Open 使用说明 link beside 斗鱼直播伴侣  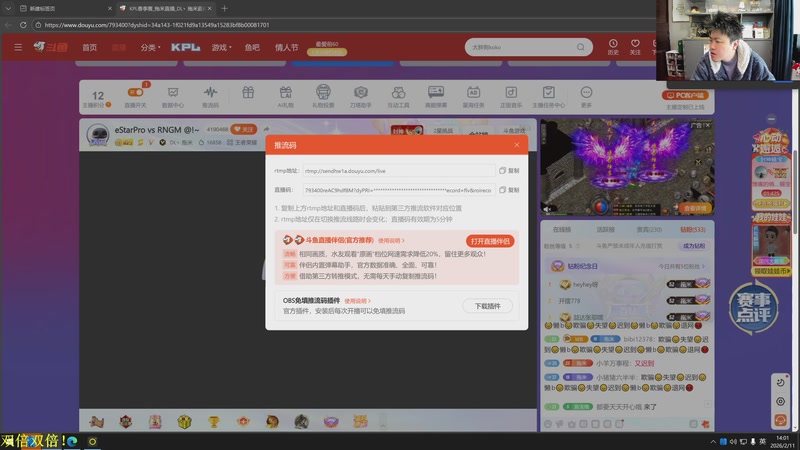(391, 240)
